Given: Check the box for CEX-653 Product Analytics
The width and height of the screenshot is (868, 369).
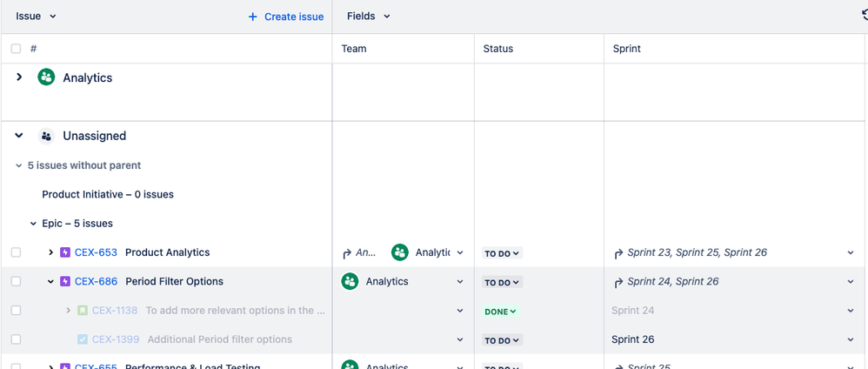Looking at the screenshot, I should click(16, 252).
